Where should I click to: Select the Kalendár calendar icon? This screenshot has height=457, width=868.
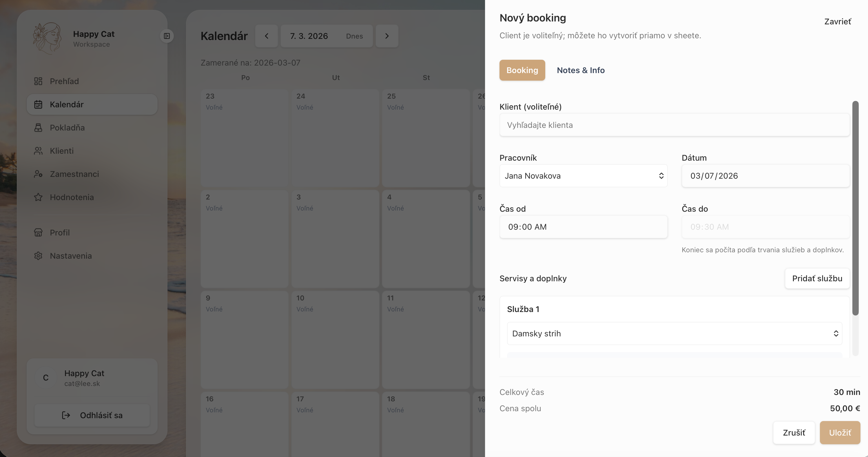(38, 104)
